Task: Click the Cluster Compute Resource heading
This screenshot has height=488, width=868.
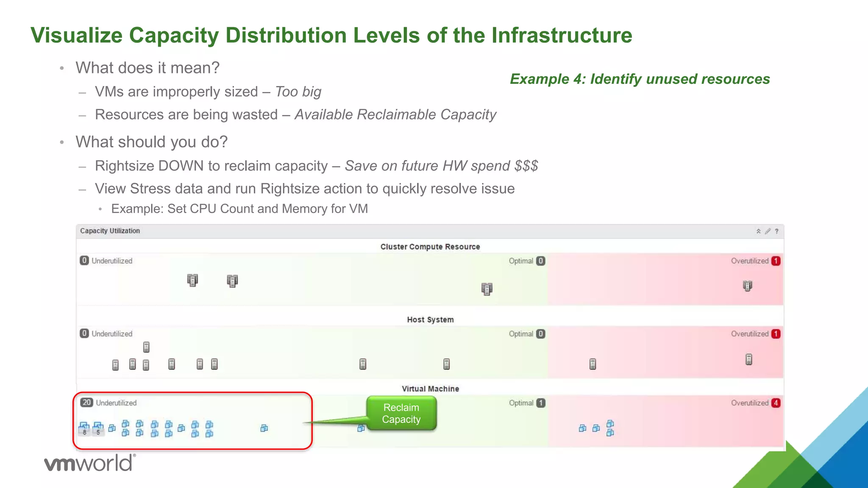Action: tap(430, 247)
